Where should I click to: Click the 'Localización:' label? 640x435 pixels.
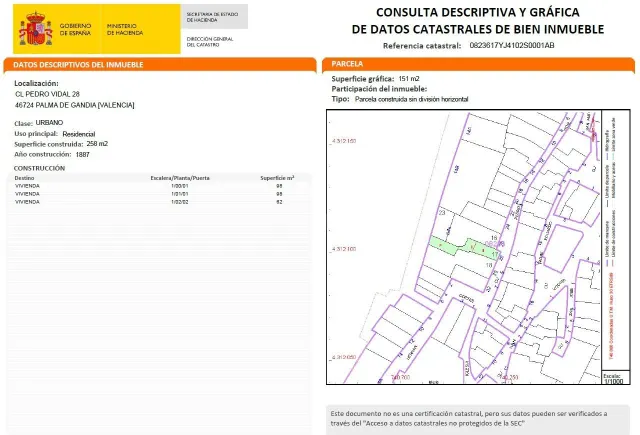[x=36, y=83]
